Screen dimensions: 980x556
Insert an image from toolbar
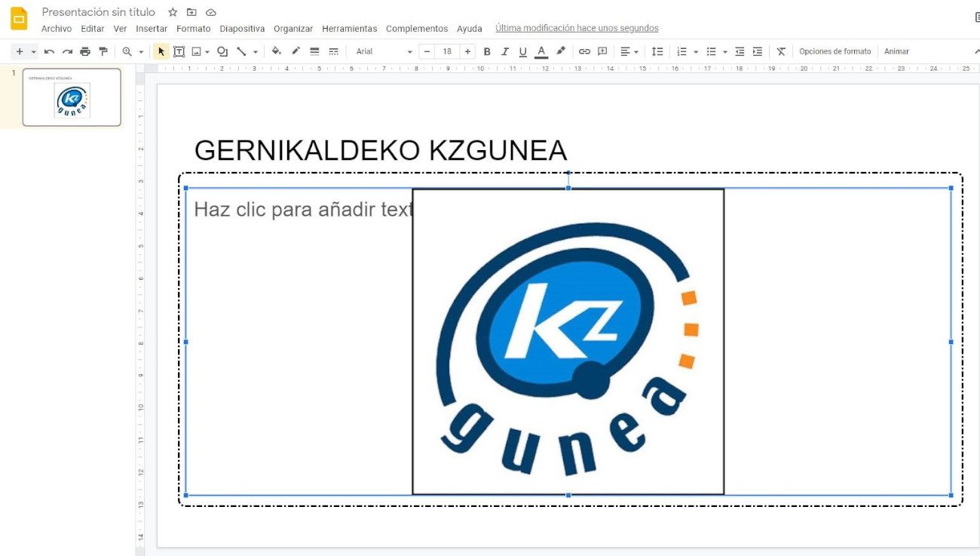197,51
